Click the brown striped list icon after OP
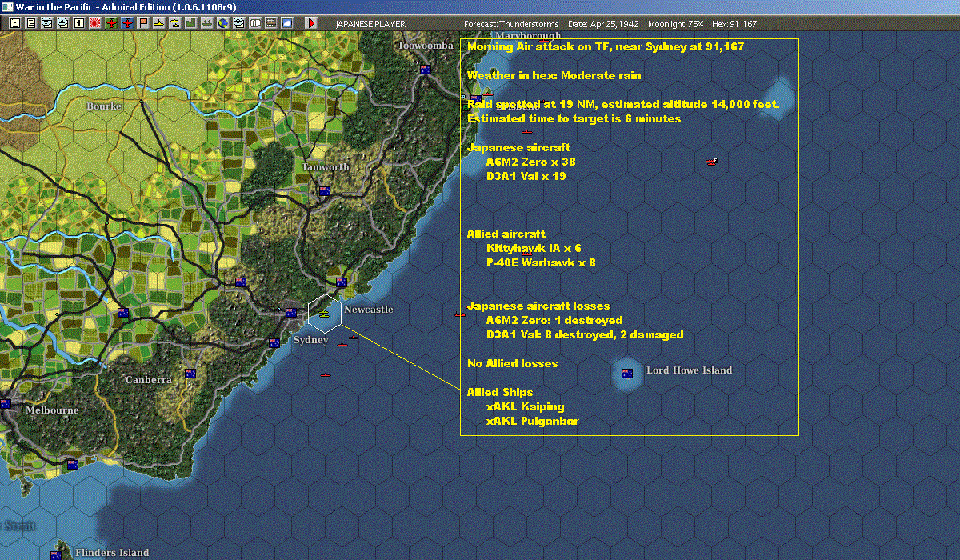This screenshot has width=960, height=560. (x=270, y=23)
